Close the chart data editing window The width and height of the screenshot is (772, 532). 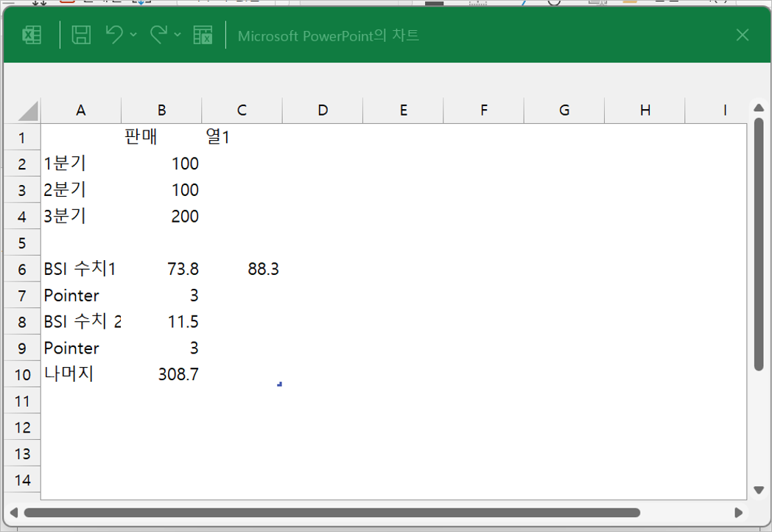pyautogui.click(x=743, y=35)
